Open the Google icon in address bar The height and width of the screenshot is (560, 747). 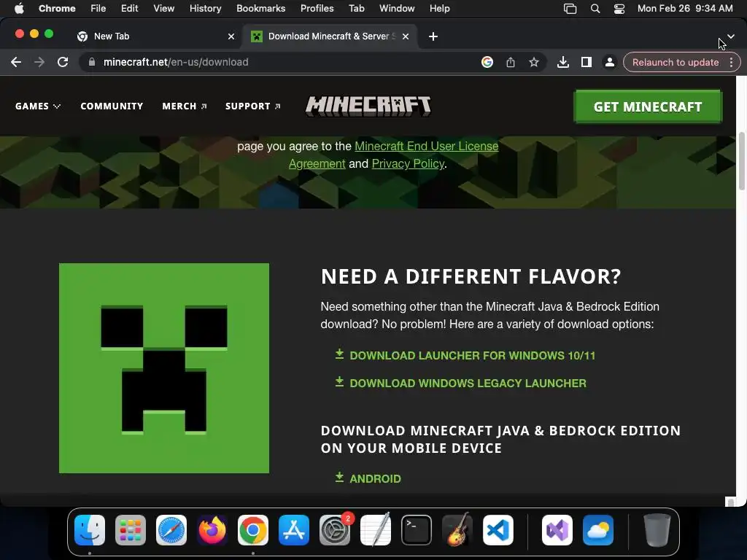(487, 62)
